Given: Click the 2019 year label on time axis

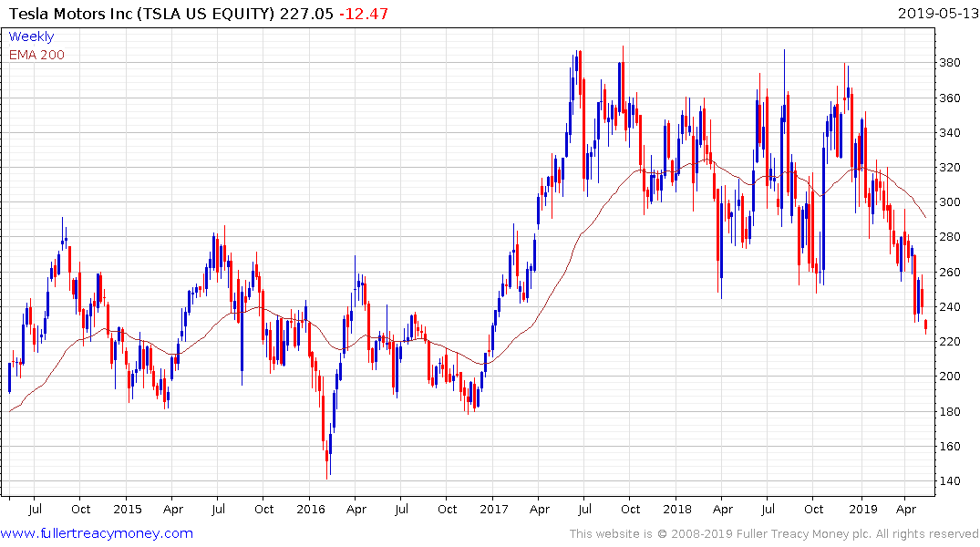Looking at the screenshot, I should pyautogui.click(x=863, y=509).
